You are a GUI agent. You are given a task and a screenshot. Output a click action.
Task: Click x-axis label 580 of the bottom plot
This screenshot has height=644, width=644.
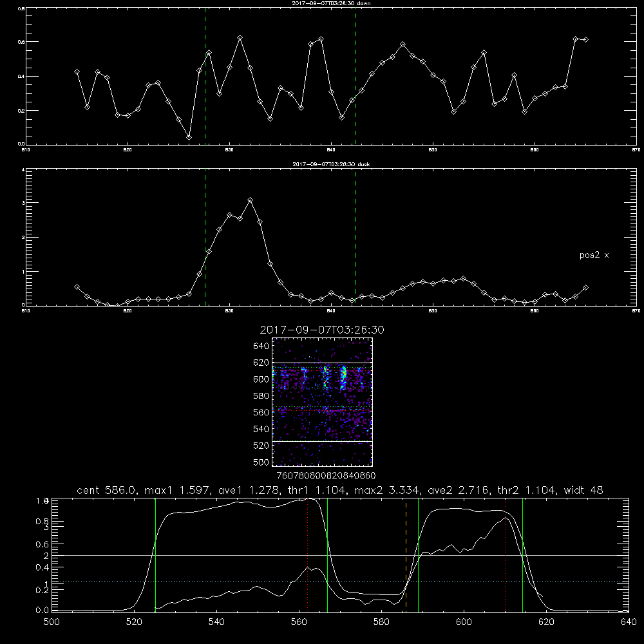click(381, 621)
